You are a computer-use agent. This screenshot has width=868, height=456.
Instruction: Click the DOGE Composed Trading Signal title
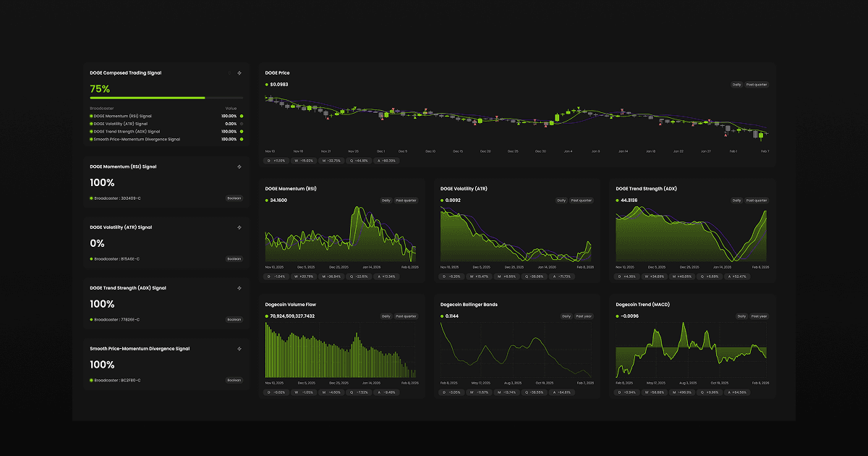(x=126, y=73)
